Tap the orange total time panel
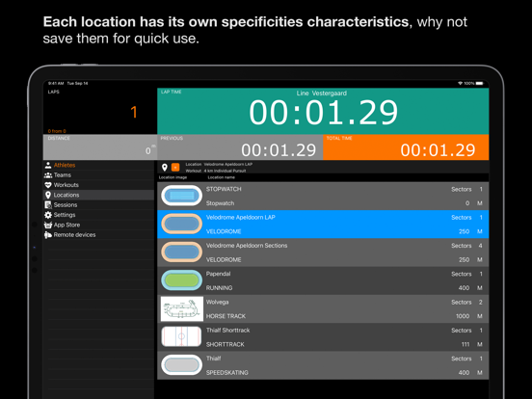Viewport: 532px width, 399px height. point(406,147)
